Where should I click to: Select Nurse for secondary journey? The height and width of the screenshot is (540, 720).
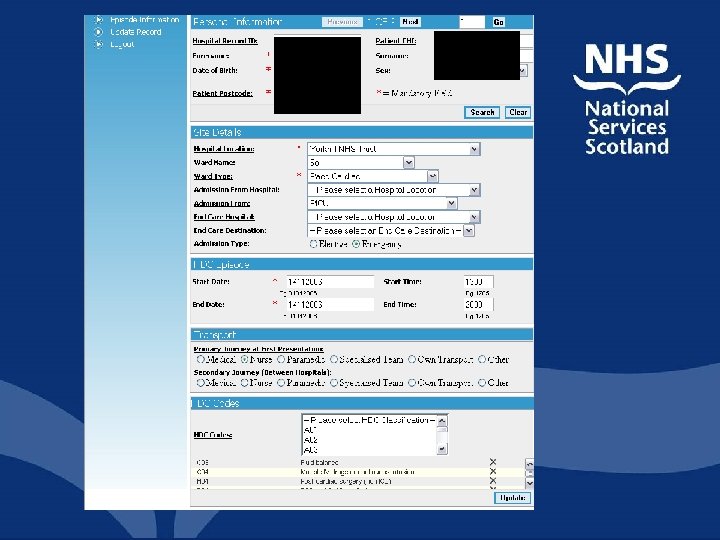245,382
